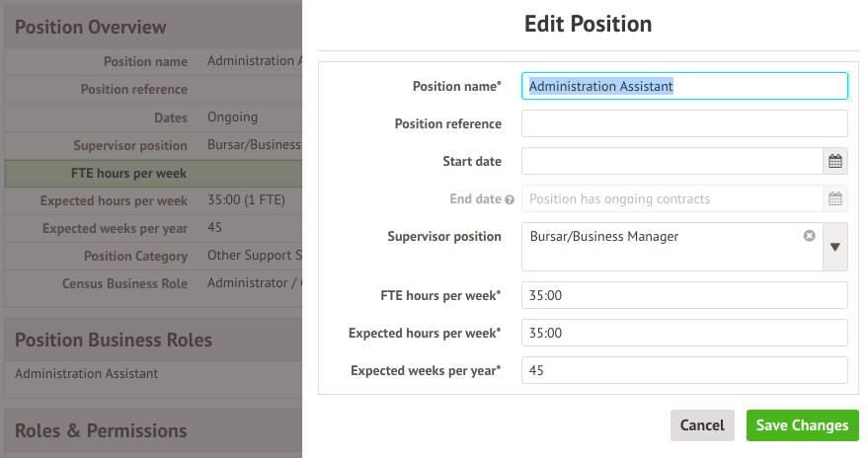Screen dimensions: 868x458
Task: Open the Start date calendar picker
Action: click(x=834, y=161)
